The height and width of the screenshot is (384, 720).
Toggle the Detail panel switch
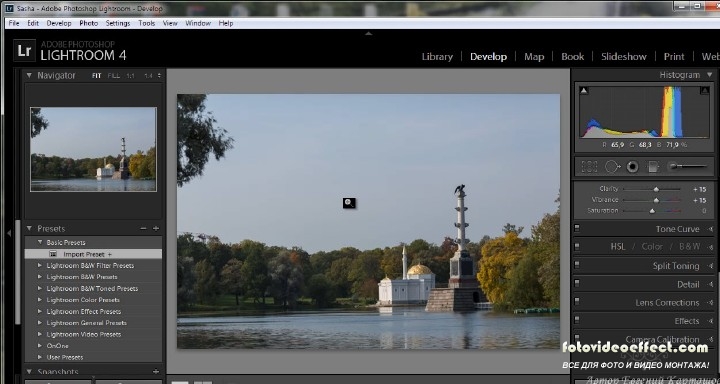pyautogui.click(x=577, y=283)
